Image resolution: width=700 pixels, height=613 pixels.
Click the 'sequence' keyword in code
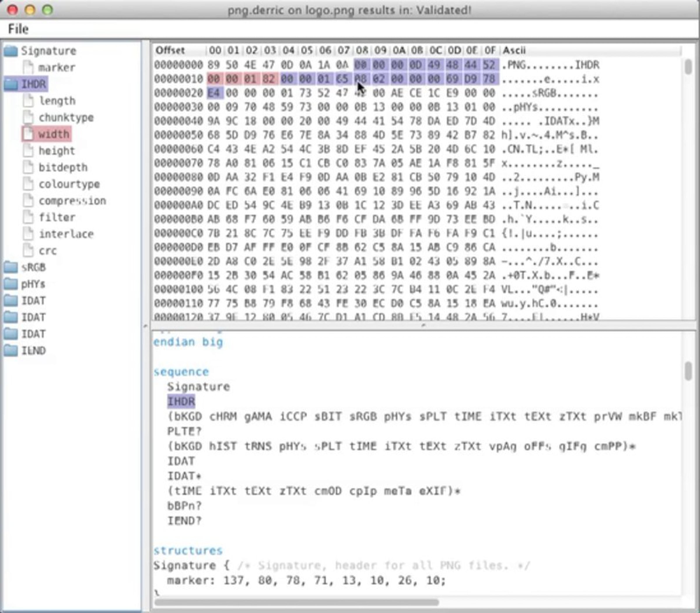point(181,372)
